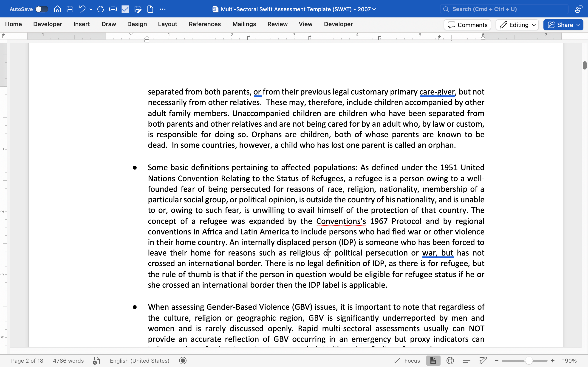Adjust the zoom slider handle
588x367 pixels.
[529, 361]
